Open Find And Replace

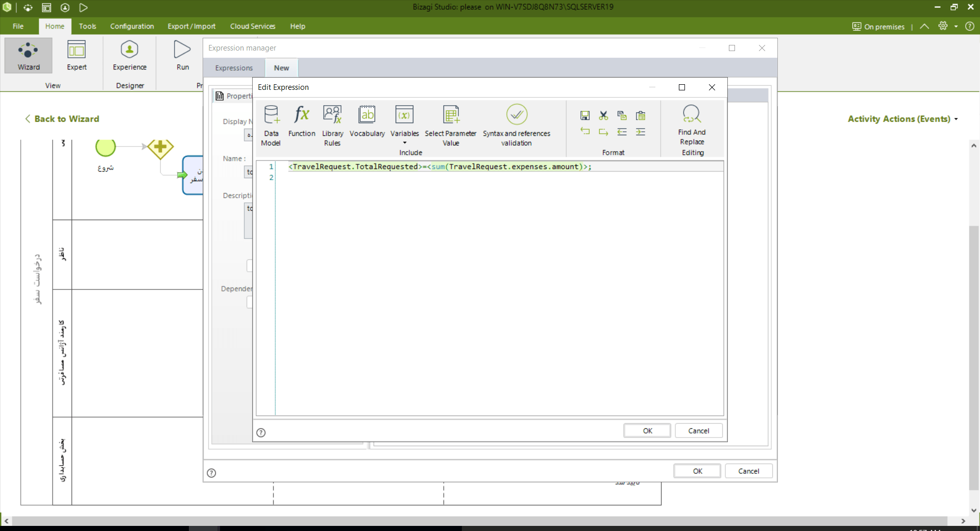point(692,125)
